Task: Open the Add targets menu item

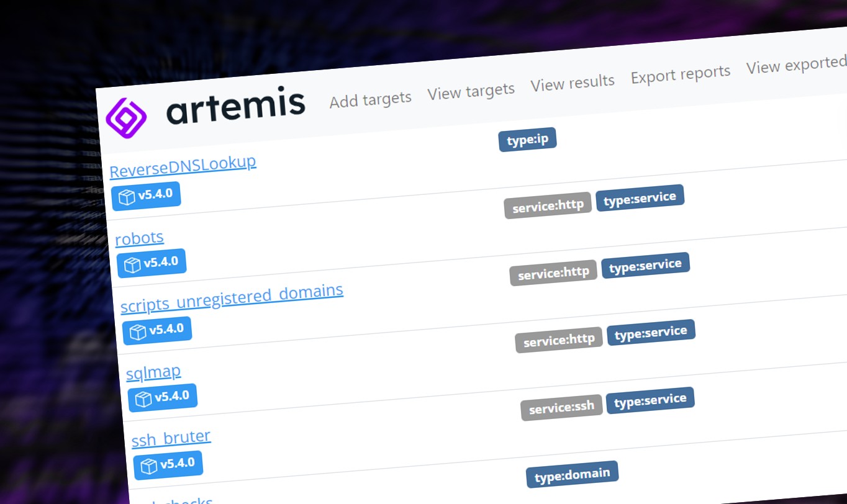Action: click(370, 99)
